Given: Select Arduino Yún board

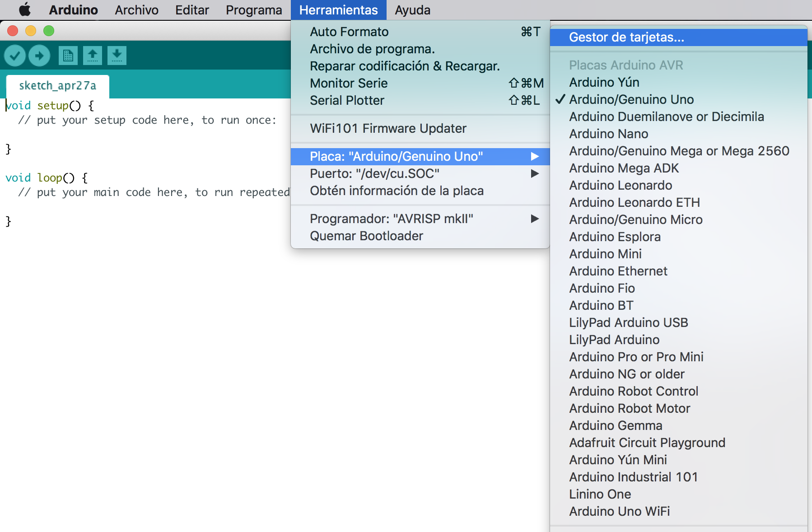Looking at the screenshot, I should 679,82.
